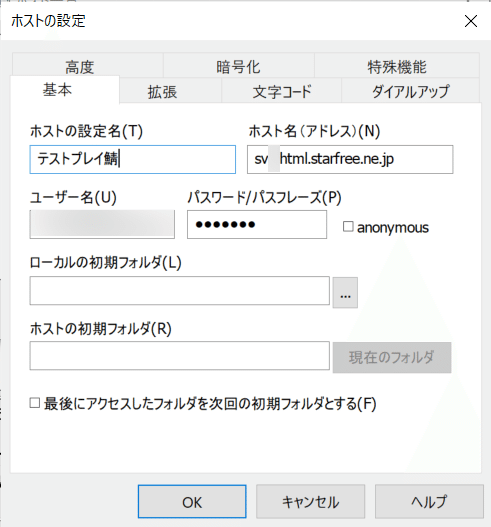Click the ホストの初期フォルダ field

(x=179, y=356)
